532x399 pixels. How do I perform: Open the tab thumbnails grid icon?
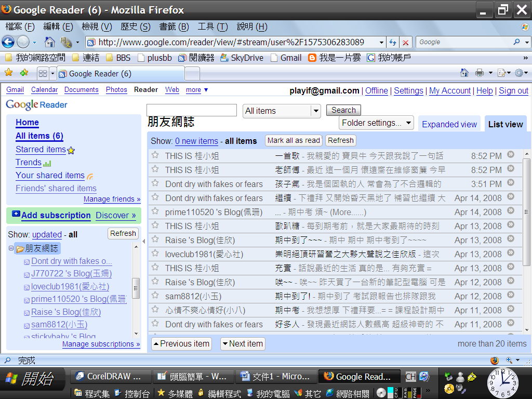point(43,73)
